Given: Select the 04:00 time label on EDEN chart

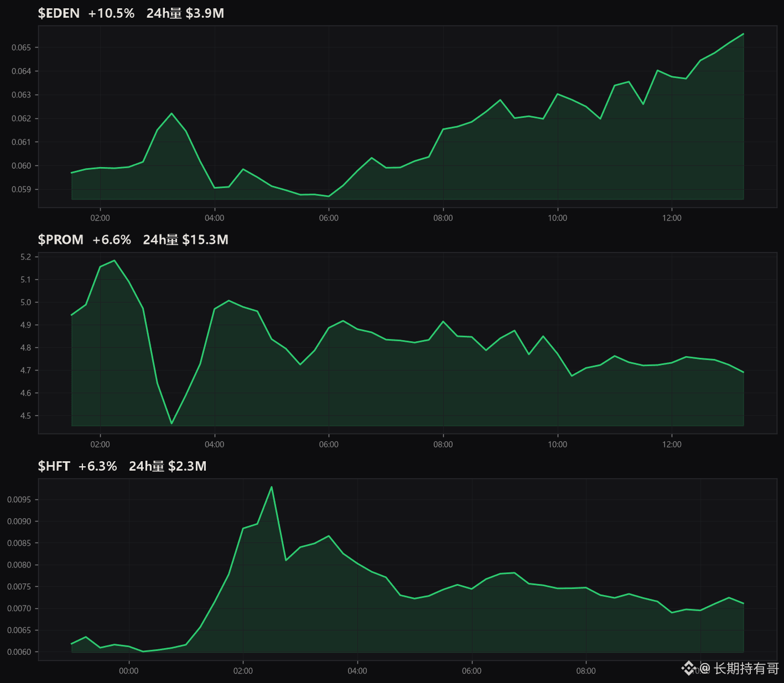Looking at the screenshot, I should [x=215, y=218].
